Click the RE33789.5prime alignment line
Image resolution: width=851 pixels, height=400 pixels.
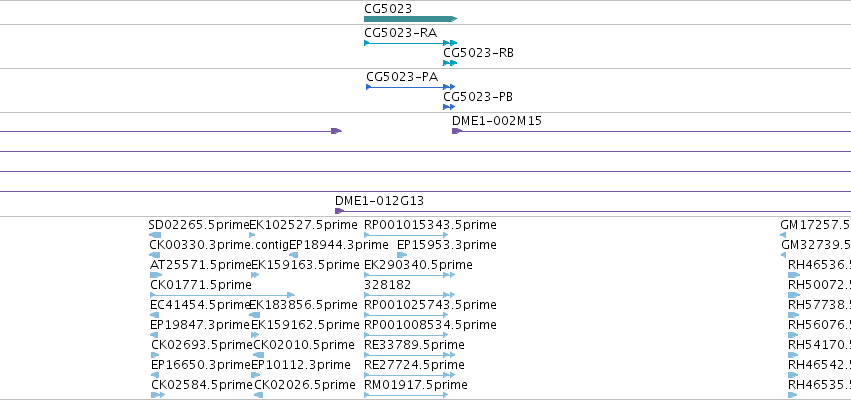pyautogui.click(x=409, y=355)
